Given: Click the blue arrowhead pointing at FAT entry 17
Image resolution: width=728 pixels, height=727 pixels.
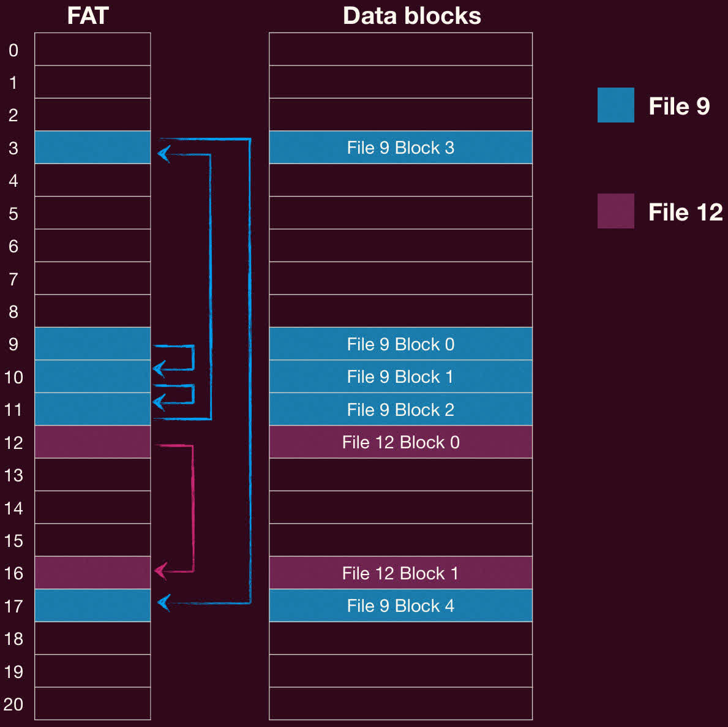Looking at the screenshot, I should point(163,603).
